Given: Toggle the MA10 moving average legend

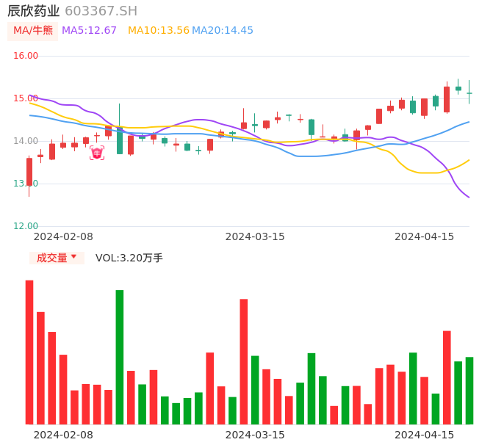Looking at the screenshot, I should pyautogui.click(x=158, y=31).
